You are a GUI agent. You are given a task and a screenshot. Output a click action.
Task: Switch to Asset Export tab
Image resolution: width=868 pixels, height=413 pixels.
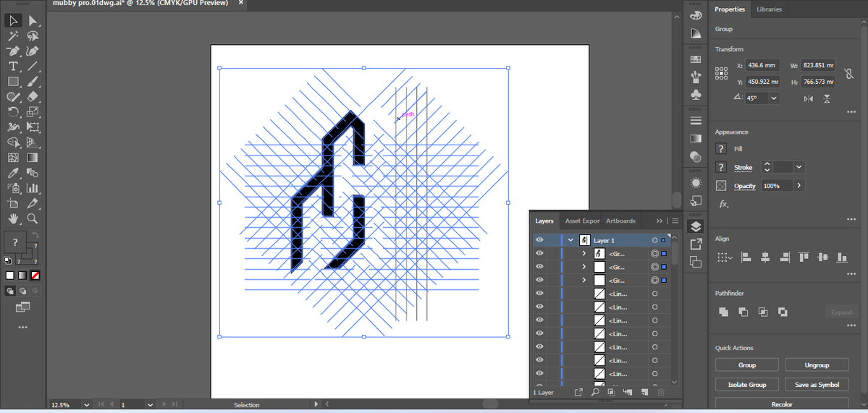582,221
